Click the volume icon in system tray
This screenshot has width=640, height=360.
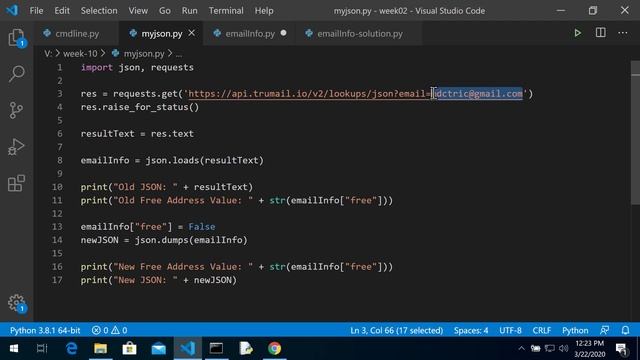click(564, 349)
